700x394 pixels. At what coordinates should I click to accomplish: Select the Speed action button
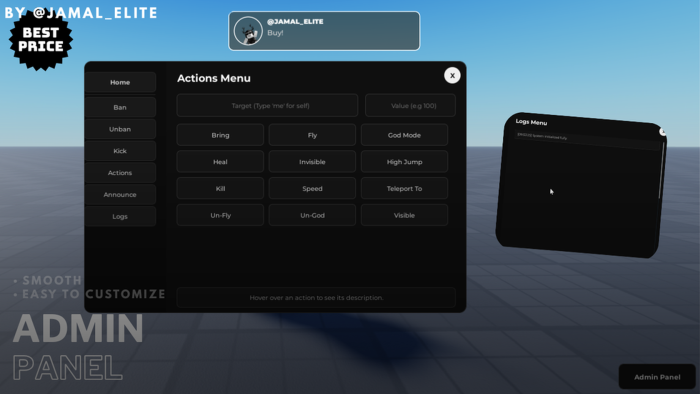312,189
